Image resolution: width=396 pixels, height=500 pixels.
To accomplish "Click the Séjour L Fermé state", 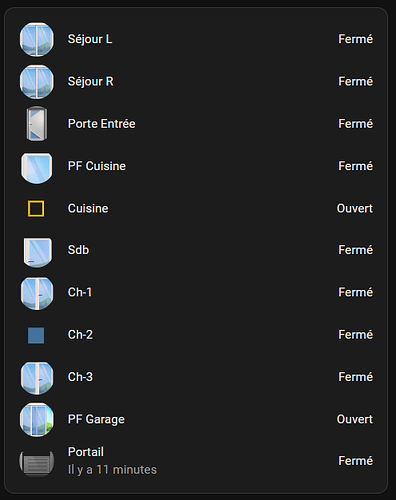I will point(356,39).
